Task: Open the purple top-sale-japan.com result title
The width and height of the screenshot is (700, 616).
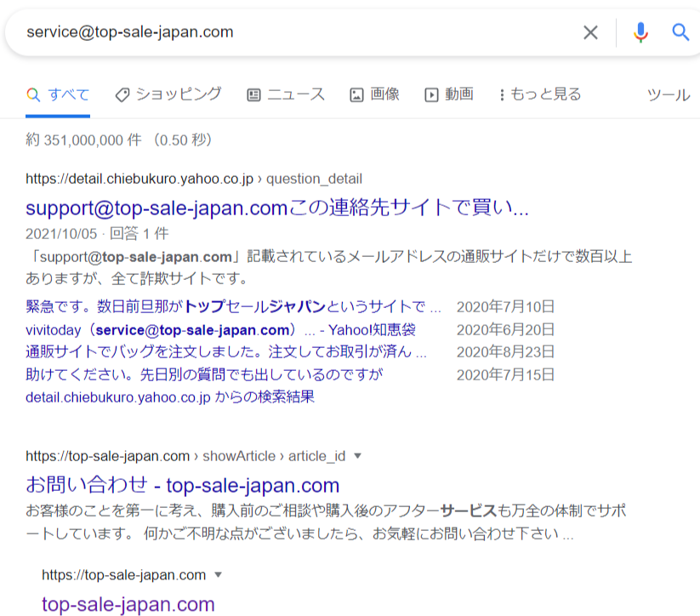Action: tap(128, 604)
